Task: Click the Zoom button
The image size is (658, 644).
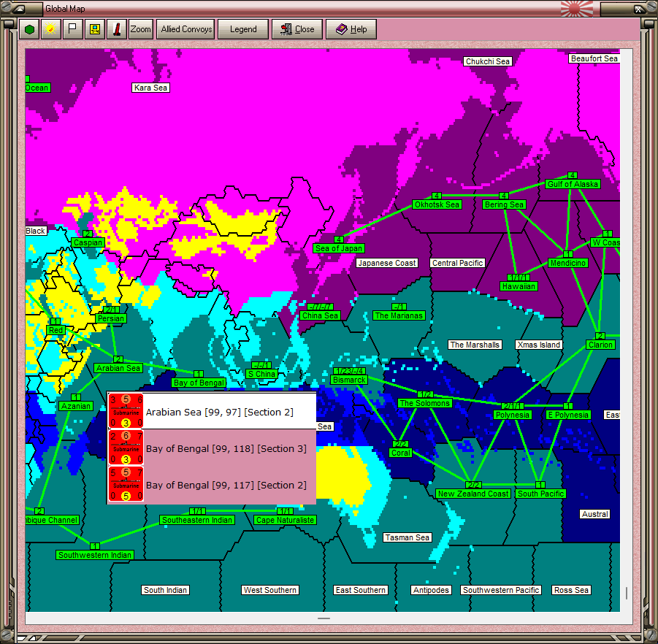Action: pos(140,29)
